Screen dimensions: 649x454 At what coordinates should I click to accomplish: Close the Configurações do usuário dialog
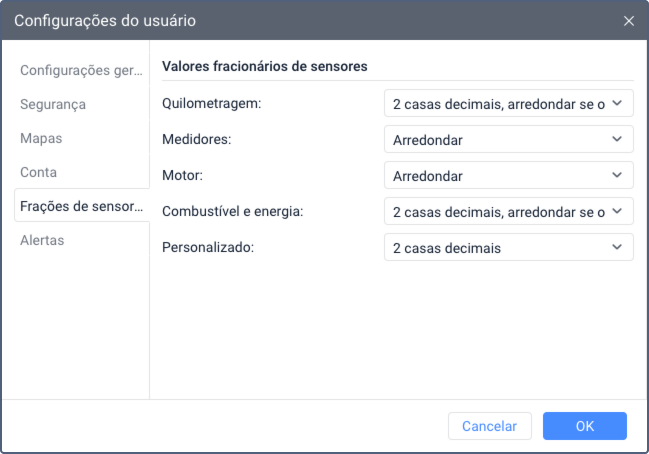click(628, 21)
